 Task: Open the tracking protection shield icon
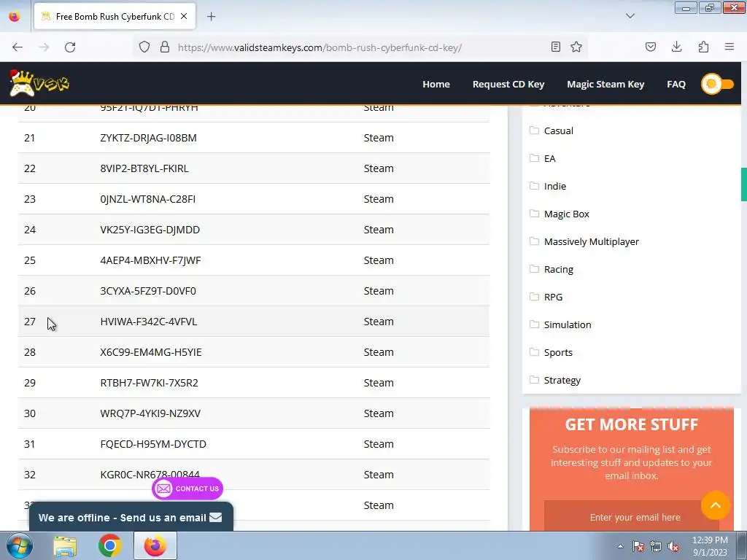tap(144, 47)
